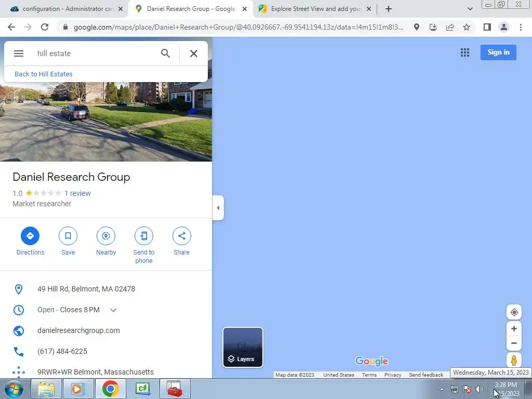Expand the opening hours chevron
The image size is (532, 399).
click(x=113, y=310)
